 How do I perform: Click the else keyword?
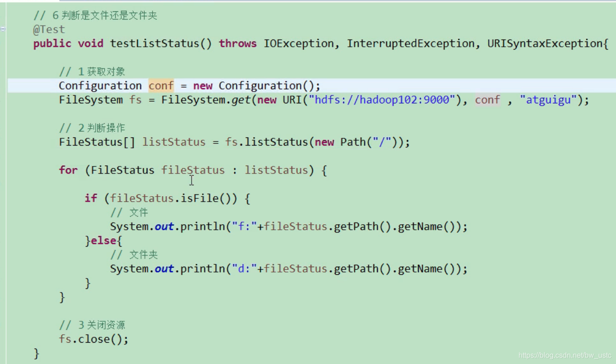click(x=103, y=241)
